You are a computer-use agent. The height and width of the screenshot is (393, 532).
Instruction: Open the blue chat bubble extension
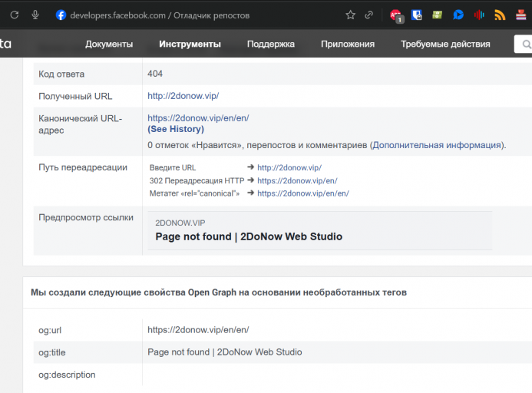point(458,15)
